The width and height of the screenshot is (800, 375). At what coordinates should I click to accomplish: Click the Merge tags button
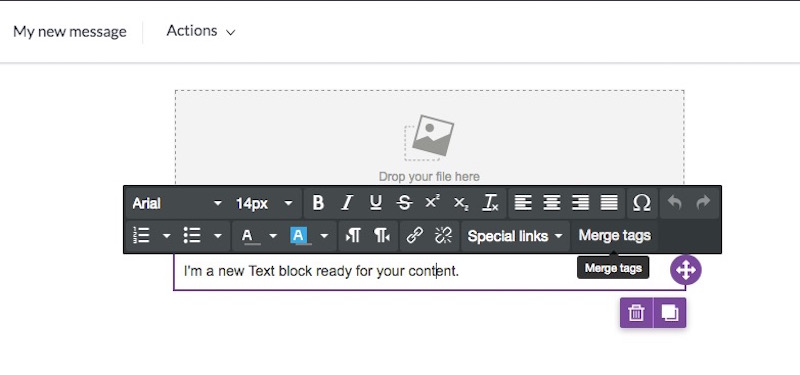click(x=614, y=236)
